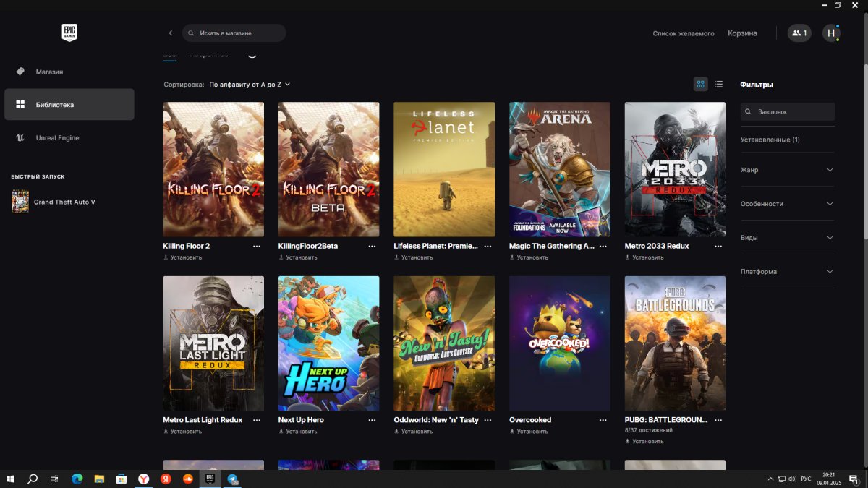The width and height of the screenshot is (868, 488).
Task: Open Killing Floor 2 cover art
Action: pyautogui.click(x=213, y=169)
